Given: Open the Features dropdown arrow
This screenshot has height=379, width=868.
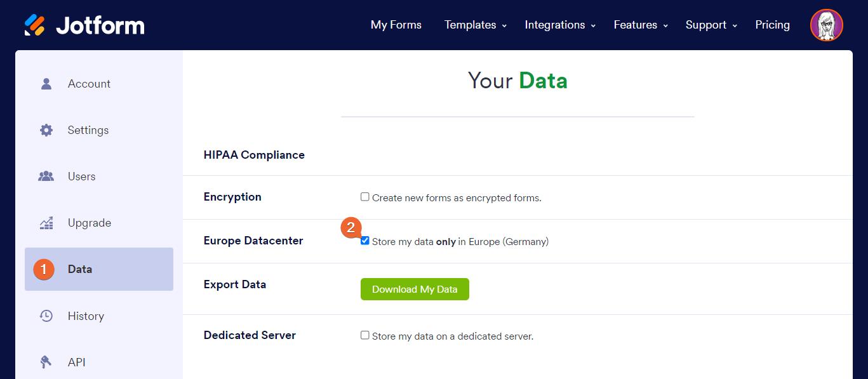Looking at the screenshot, I should (665, 26).
